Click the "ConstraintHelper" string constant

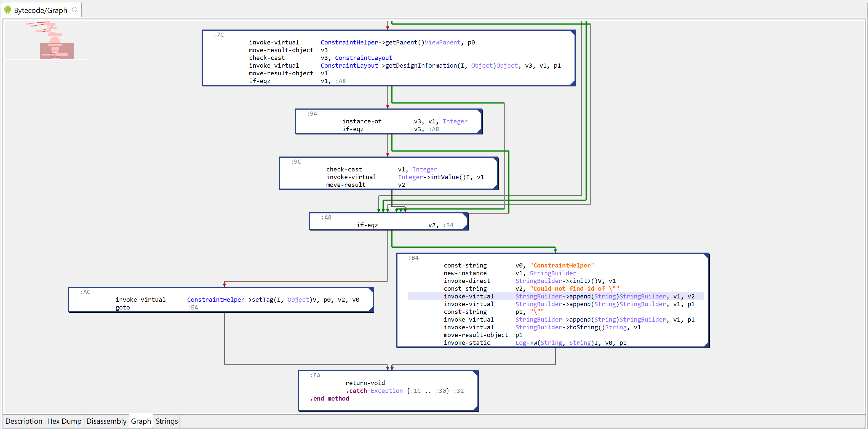tap(562, 266)
